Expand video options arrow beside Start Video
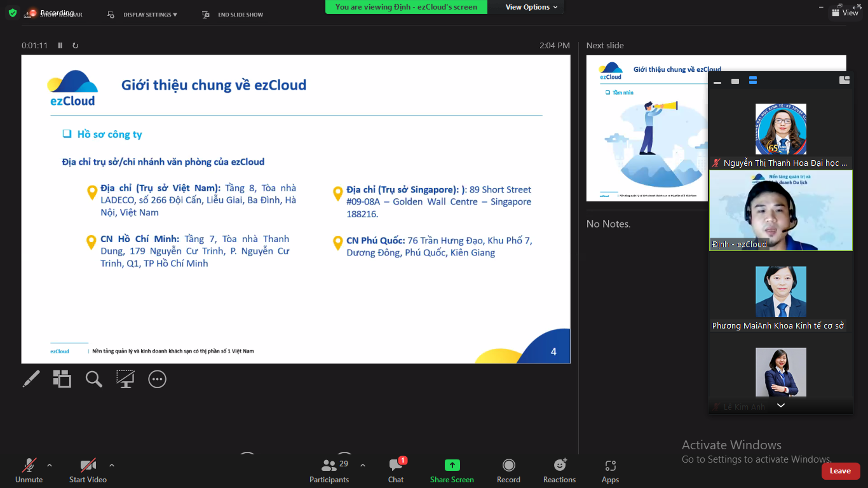868x488 pixels. coord(112,465)
